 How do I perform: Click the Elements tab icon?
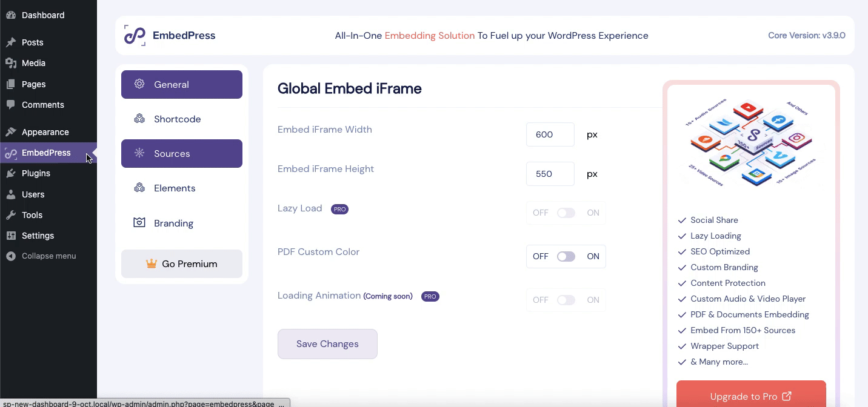[139, 188]
